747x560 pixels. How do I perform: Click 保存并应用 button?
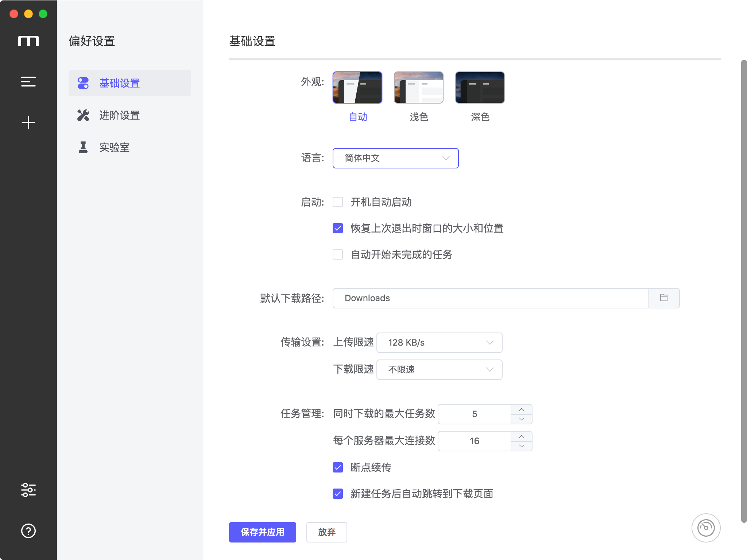(263, 532)
